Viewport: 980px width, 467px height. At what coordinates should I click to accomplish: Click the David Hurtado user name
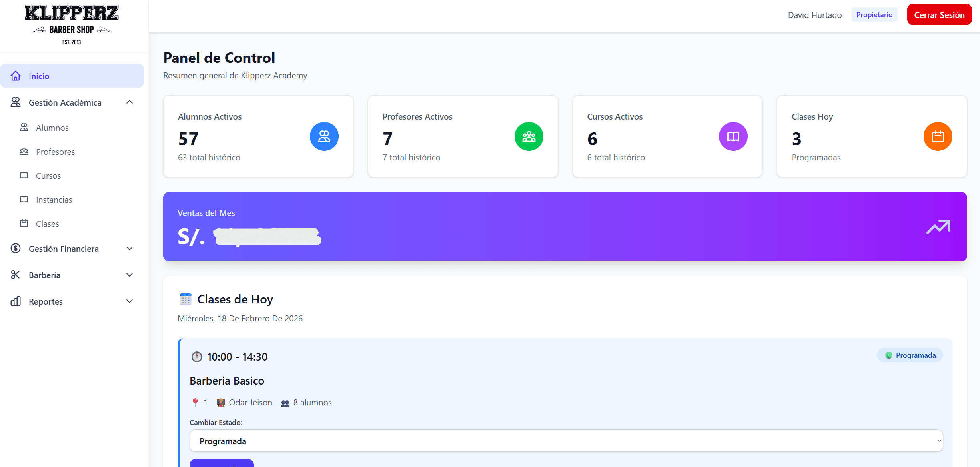(x=815, y=15)
